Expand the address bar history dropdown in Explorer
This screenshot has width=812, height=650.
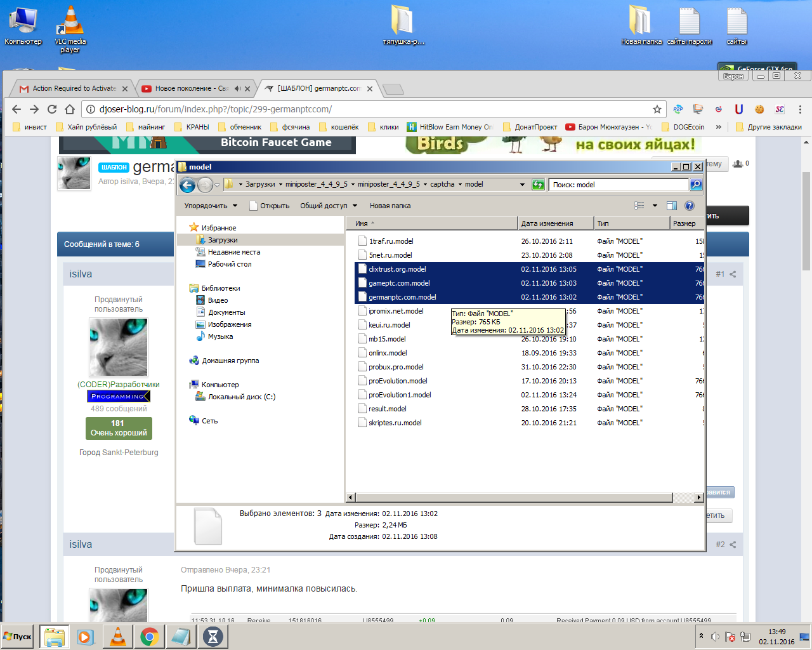pyautogui.click(x=522, y=185)
